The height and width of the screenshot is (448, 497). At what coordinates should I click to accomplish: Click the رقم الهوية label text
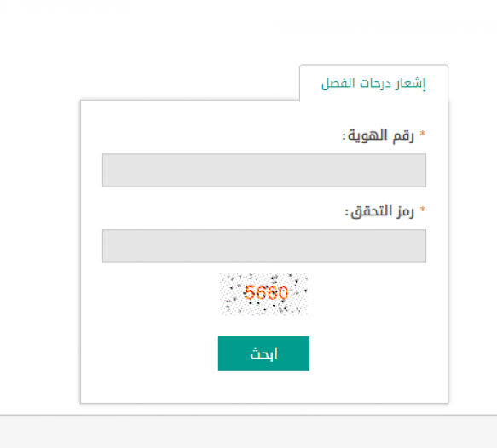[x=378, y=136]
